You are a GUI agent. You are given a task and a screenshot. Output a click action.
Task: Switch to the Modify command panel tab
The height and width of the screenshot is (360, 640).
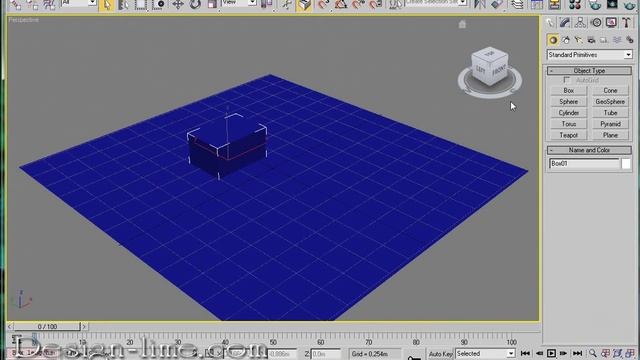click(565, 22)
